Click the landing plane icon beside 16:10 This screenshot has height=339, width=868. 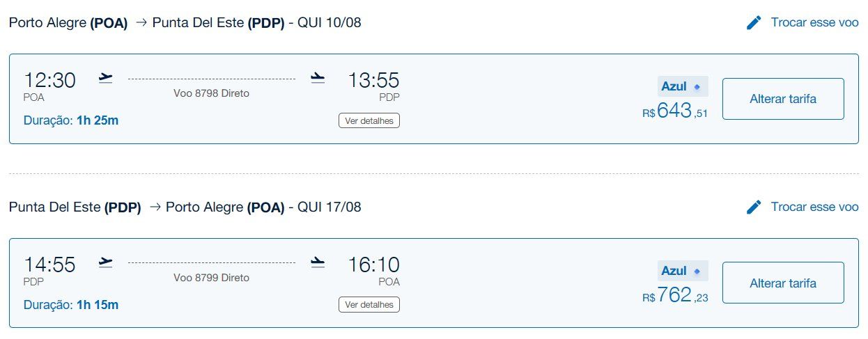pyautogui.click(x=318, y=262)
